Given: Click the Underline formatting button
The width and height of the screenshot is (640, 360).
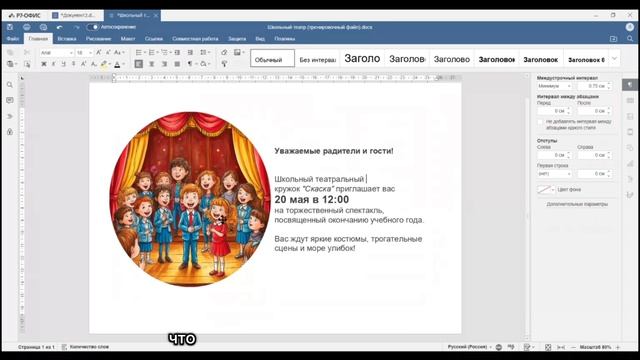Looking at the screenshot, I should (63, 64).
